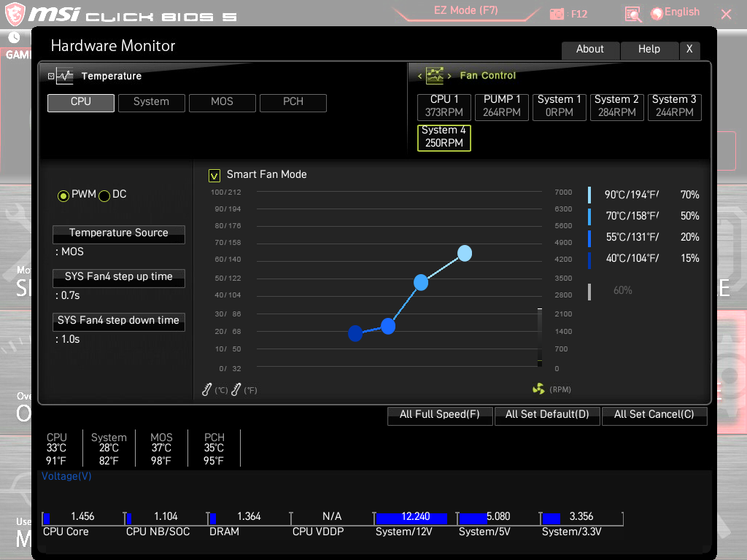Click All Full Speed(F) button
This screenshot has width=747, height=560.
[x=440, y=416]
